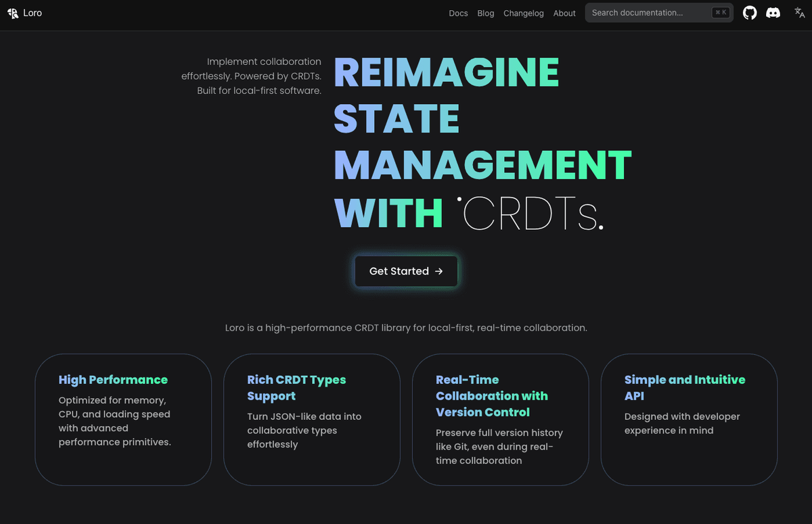Open the language translation switcher

point(799,13)
